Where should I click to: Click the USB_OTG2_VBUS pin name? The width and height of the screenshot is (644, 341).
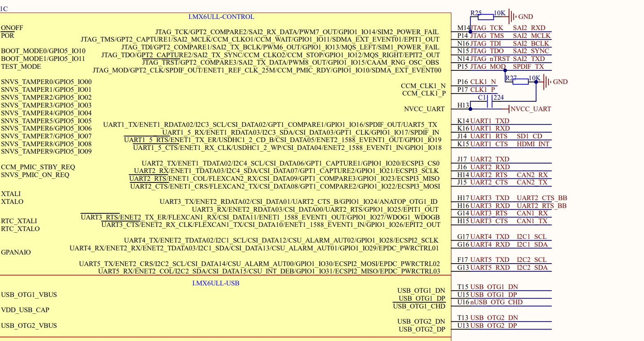coord(29,325)
